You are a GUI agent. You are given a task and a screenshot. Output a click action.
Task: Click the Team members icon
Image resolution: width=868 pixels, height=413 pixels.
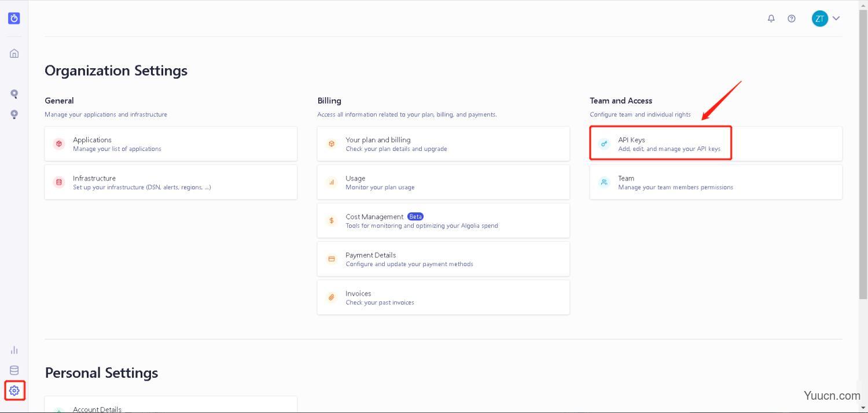coord(604,182)
